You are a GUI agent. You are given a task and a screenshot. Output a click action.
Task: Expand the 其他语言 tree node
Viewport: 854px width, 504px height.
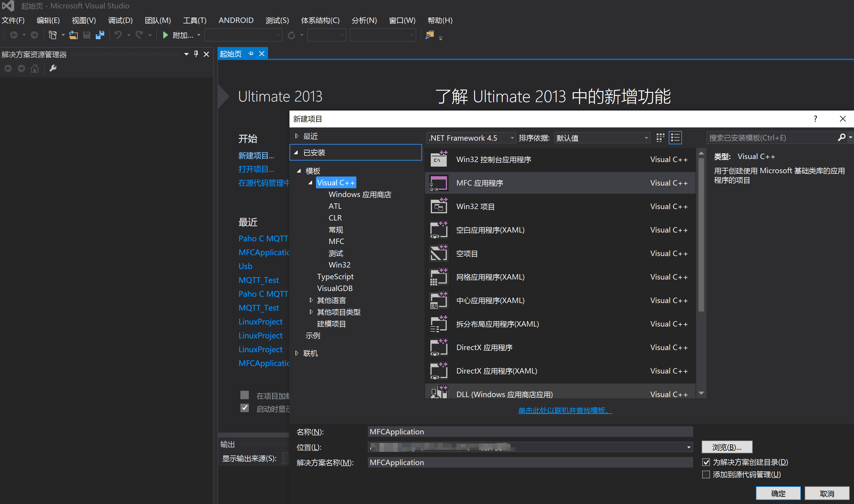click(311, 300)
